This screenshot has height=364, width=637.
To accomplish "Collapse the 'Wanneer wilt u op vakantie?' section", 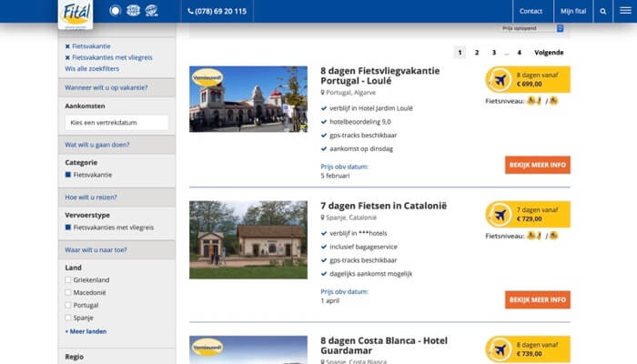I will pos(116,87).
